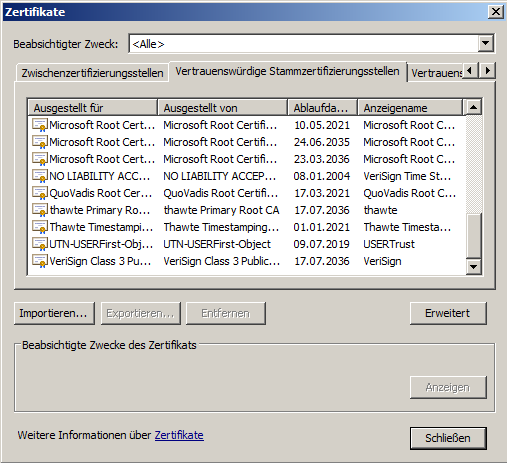507x463 pixels.
Task: Click the Entfernen button
Action: coord(226,313)
